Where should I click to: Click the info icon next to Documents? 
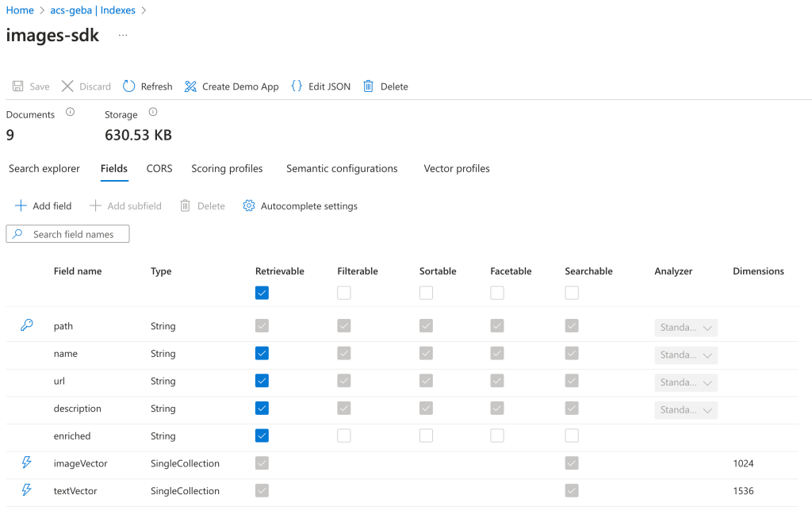click(x=70, y=113)
